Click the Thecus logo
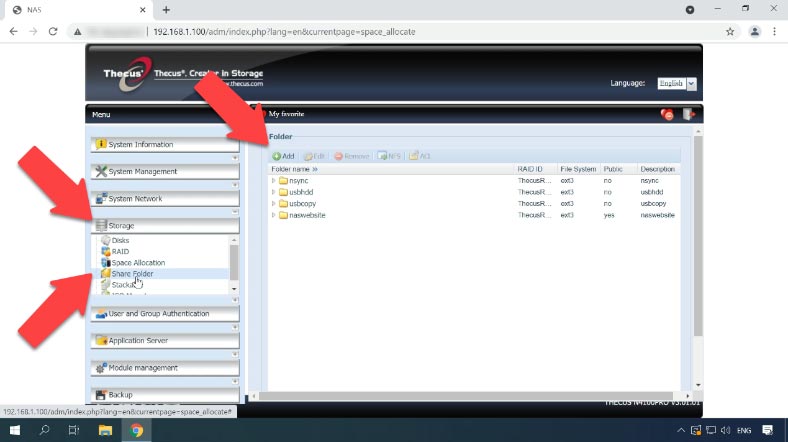This screenshot has width=788, height=442. coord(127,74)
